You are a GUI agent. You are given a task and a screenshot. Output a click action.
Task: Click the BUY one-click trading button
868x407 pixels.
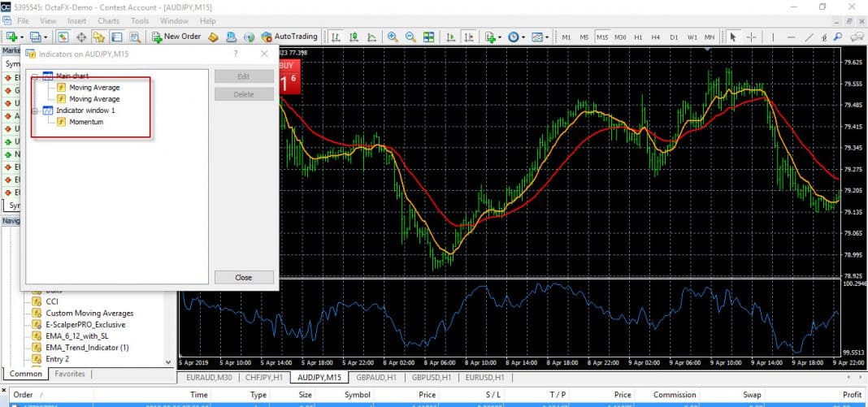[x=288, y=76]
